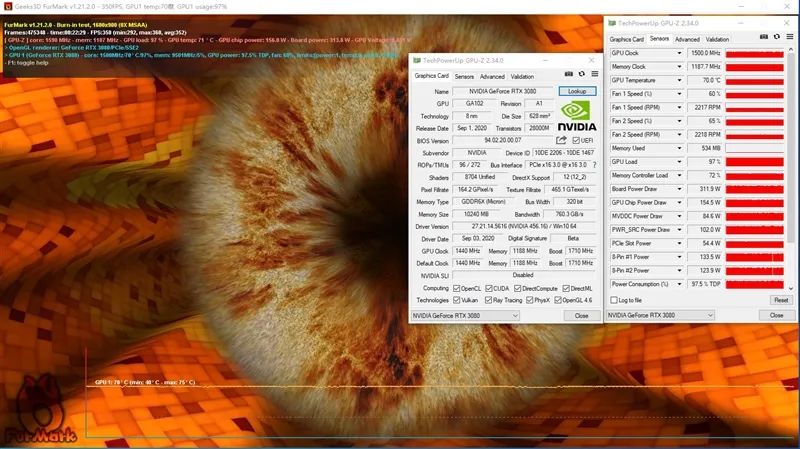Viewport: 800px width, 449px height.
Task: Click the BIOS Version value 94.02.20.00.07
Action: tap(503, 140)
